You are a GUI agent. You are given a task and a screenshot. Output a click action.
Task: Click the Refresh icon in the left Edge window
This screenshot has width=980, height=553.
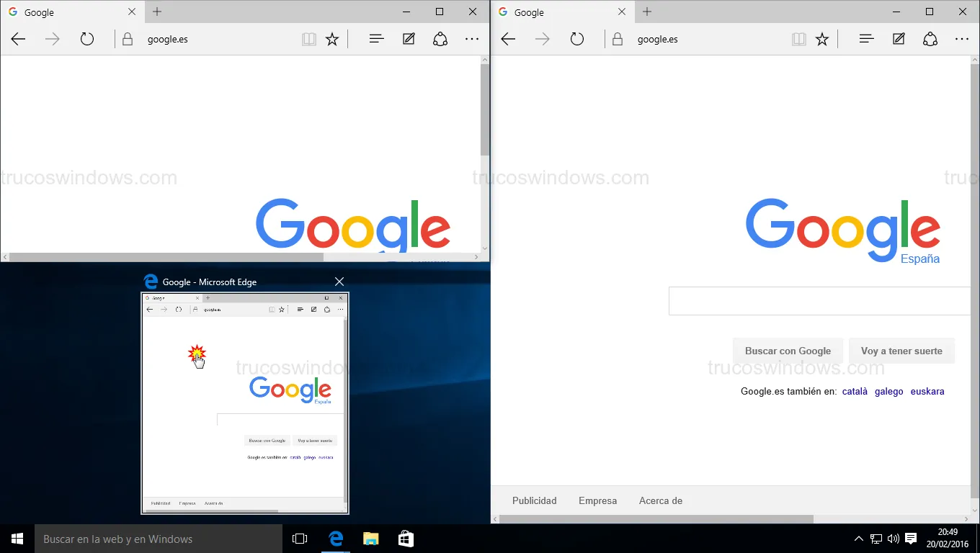tap(87, 40)
